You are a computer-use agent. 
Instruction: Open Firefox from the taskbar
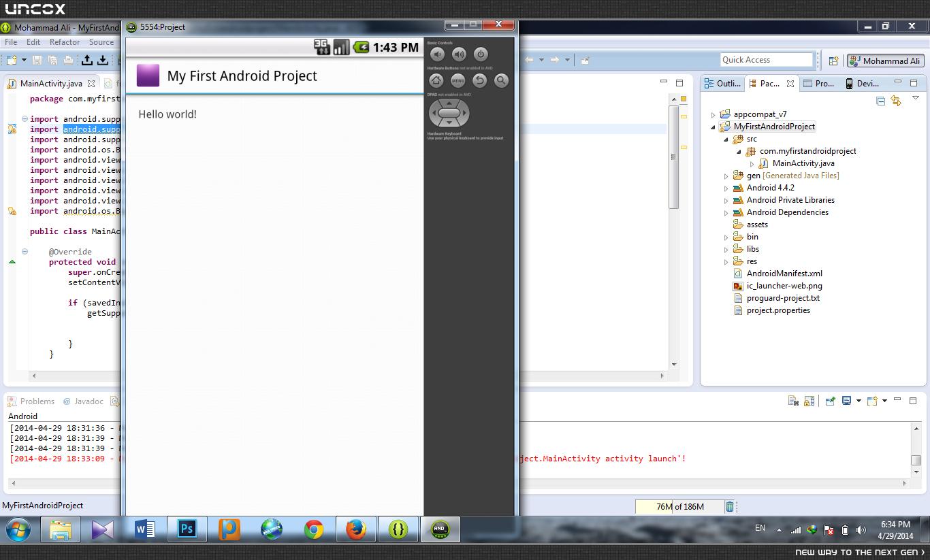point(356,529)
